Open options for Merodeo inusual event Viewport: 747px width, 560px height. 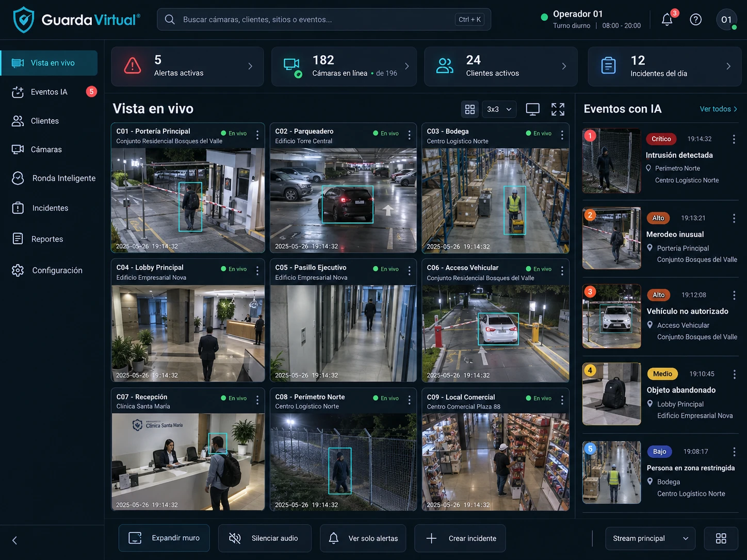(x=734, y=219)
